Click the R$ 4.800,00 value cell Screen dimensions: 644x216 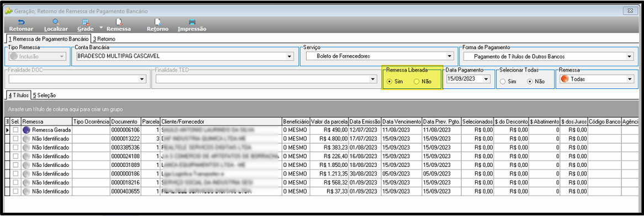(x=329, y=139)
